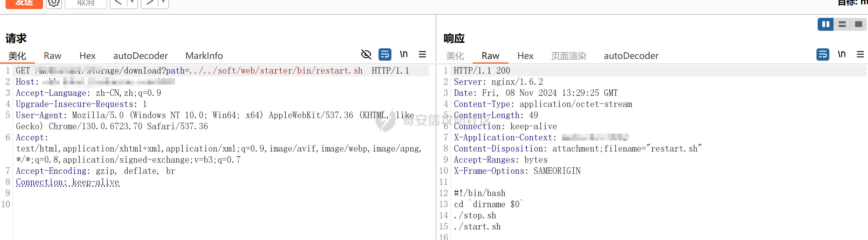Select combined tabbed layout view
This screenshot has width=868, height=240.
point(858,24)
